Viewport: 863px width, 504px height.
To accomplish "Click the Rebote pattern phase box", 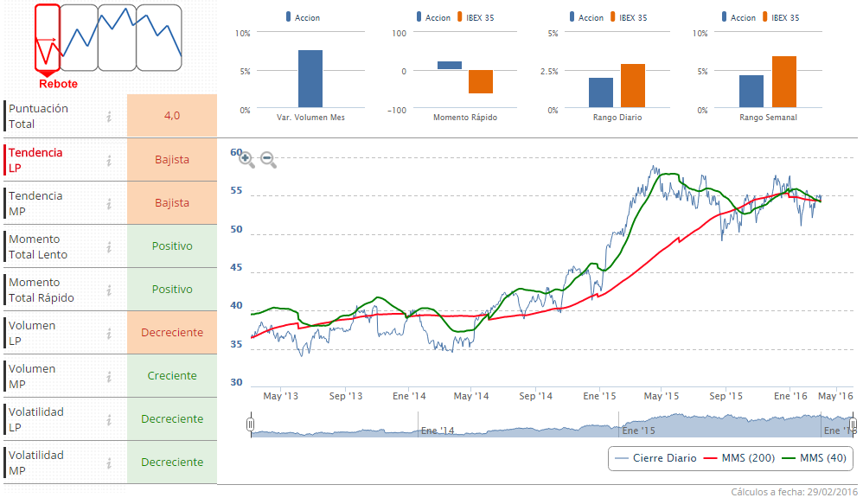I will click(48, 38).
